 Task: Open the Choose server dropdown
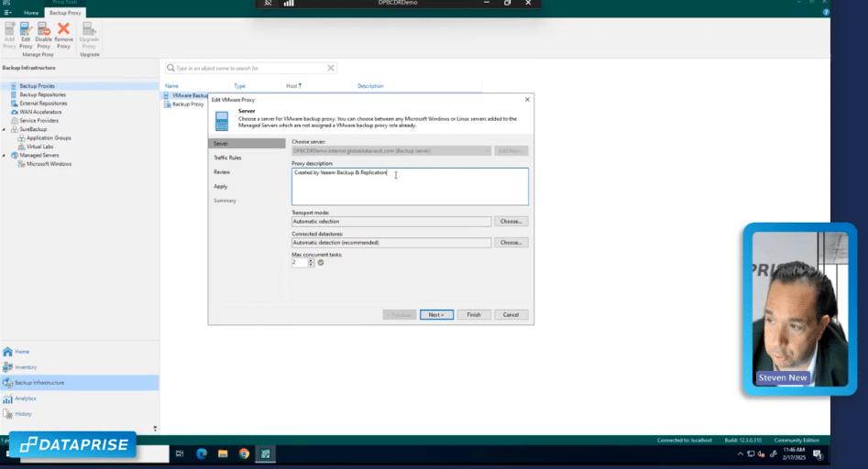click(391, 150)
